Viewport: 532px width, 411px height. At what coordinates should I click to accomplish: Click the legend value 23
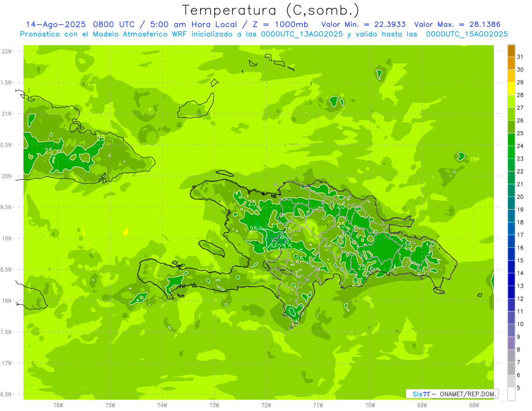tap(520, 159)
